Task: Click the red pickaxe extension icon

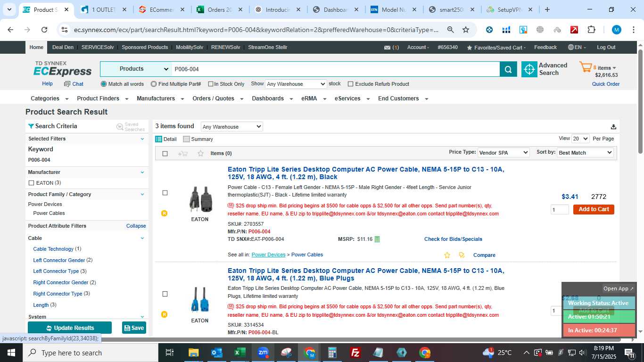Action: pos(574,30)
